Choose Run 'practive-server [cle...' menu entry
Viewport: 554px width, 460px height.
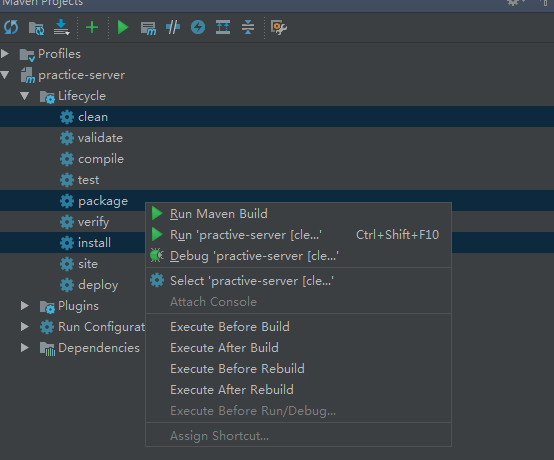tap(299, 235)
